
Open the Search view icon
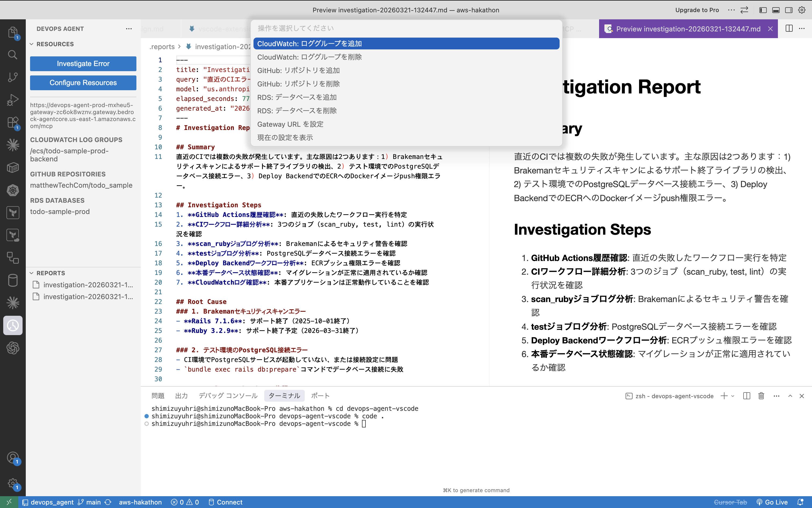[x=12, y=55]
